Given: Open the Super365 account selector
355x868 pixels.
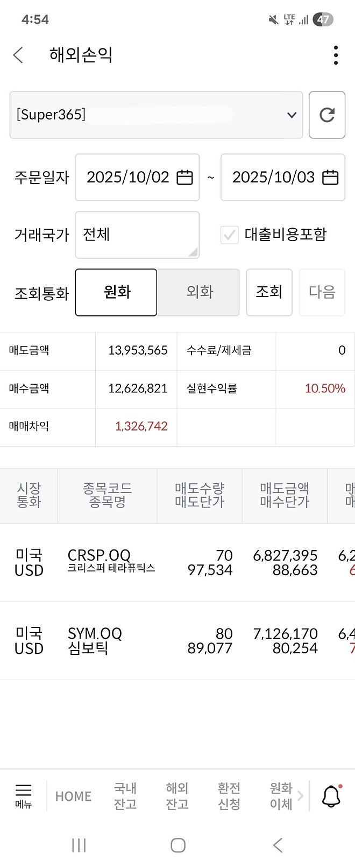Looking at the screenshot, I should pyautogui.click(x=156, y=115).
